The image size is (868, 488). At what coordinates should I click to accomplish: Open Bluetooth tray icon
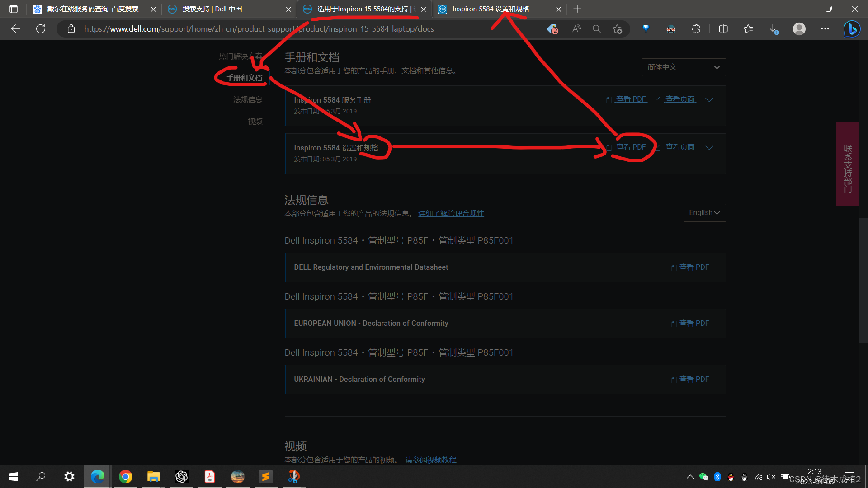(x=717, y=477)
